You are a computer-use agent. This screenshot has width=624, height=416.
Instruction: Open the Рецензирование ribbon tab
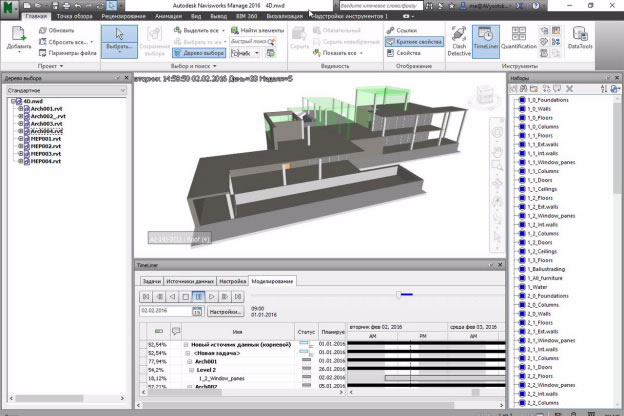[123, 16]
